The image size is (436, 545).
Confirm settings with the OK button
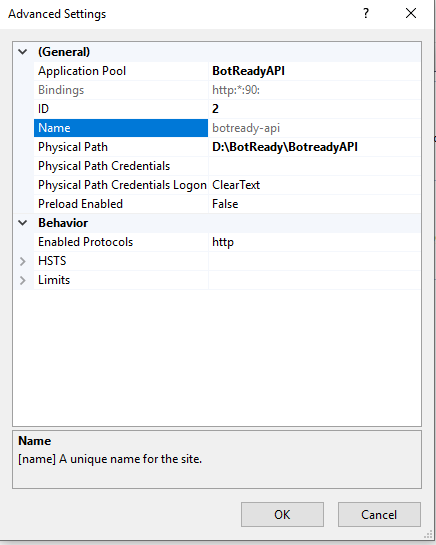click(282, 514)
